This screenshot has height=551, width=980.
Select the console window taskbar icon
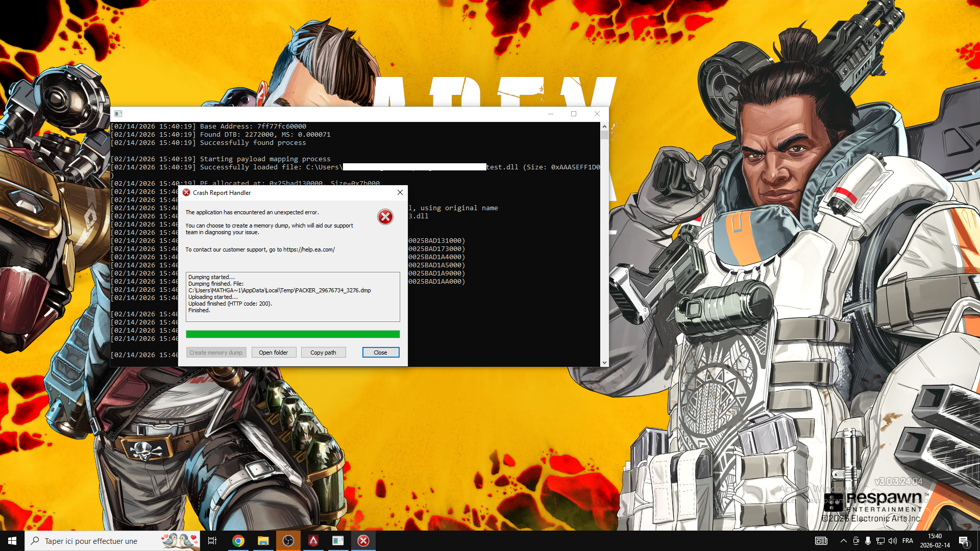point(338,541)
